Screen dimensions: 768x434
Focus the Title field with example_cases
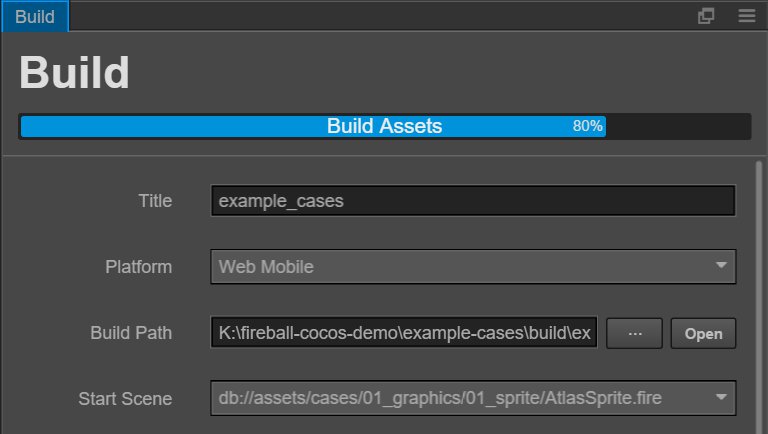(473, 201)
